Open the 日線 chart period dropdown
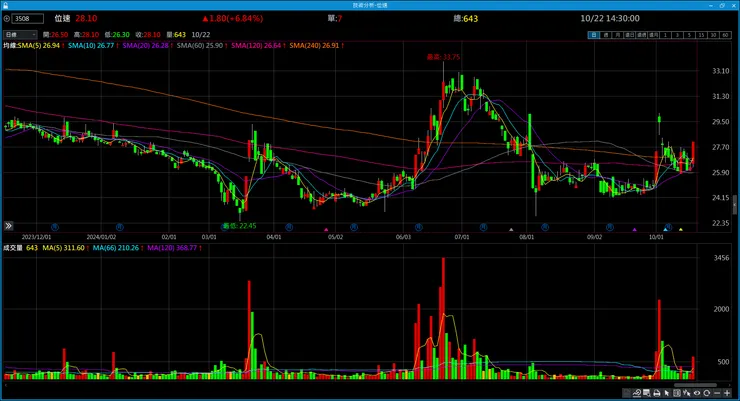Screen dimensions: 740x401 click(20, 34)
